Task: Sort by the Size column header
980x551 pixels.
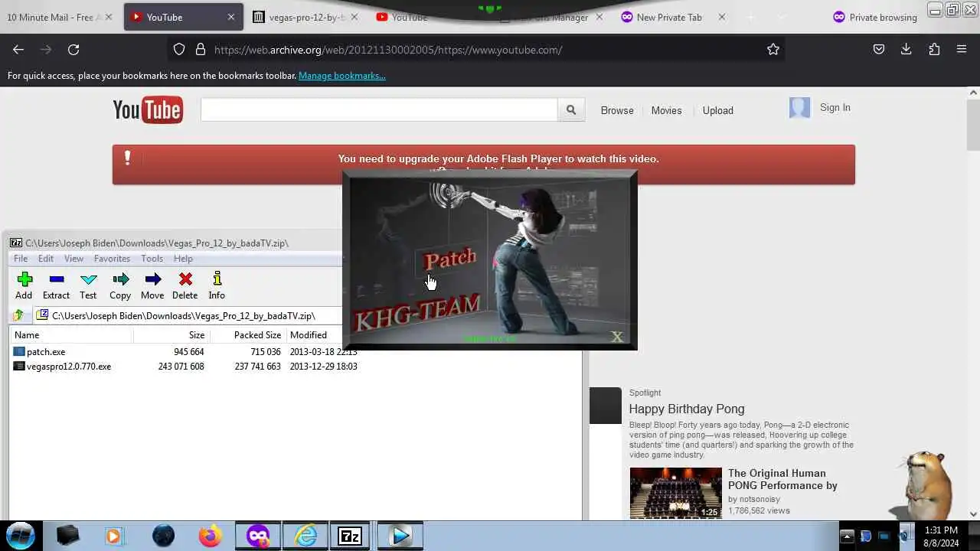Action: [x=172, y=335]
